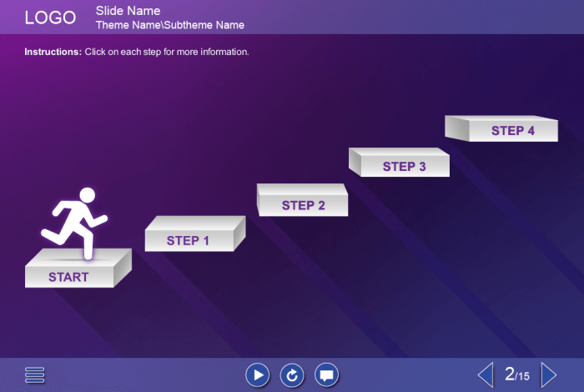Open the hamburger menu icon
Screen dimensions: 584x392
coord(35,375)
